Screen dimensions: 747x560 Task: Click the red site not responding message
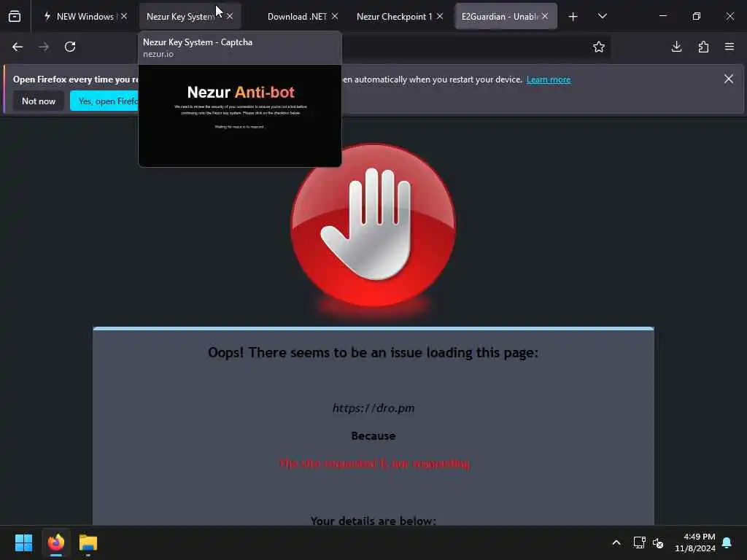point(374,463)
